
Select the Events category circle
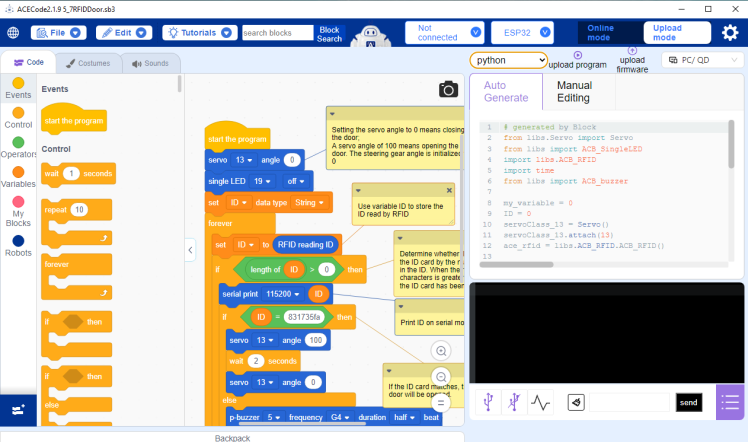(x=18, y=83)
